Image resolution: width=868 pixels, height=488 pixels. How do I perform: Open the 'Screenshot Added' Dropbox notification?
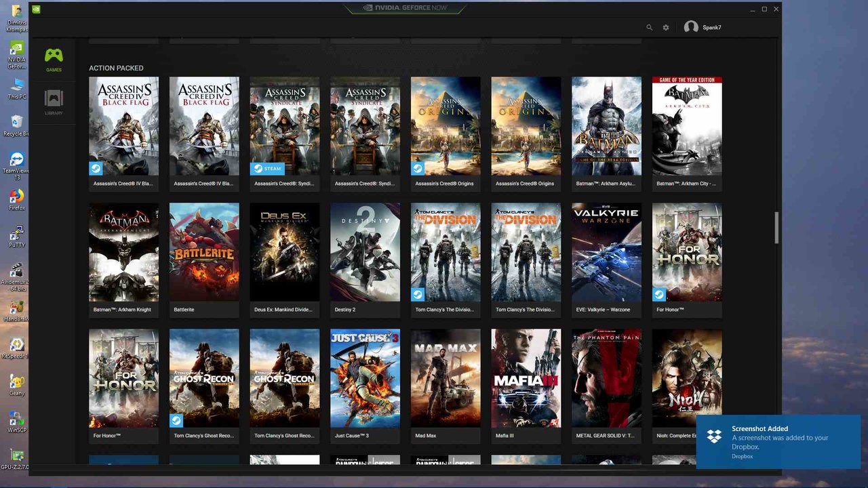click(778, 442)
